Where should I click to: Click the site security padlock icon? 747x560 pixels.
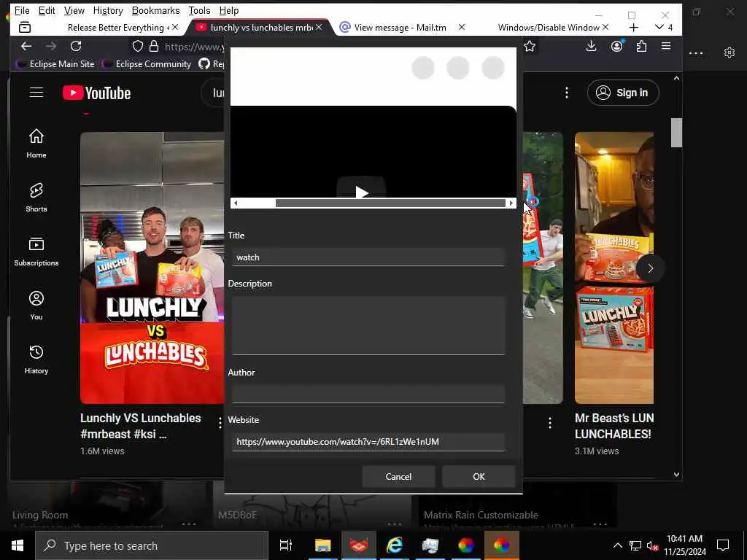point(153,46)
